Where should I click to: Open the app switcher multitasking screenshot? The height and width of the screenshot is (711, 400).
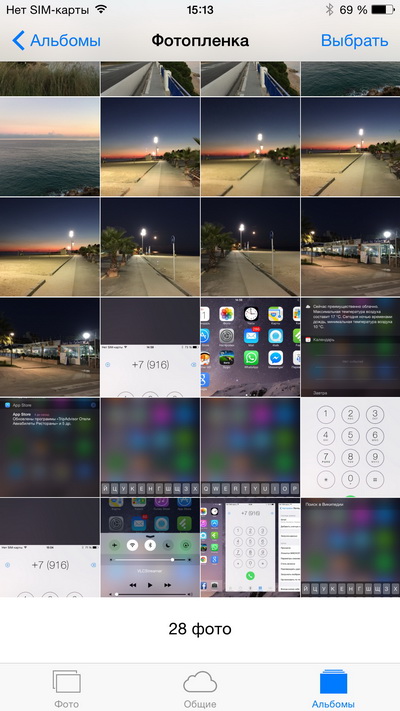(250, 547)
